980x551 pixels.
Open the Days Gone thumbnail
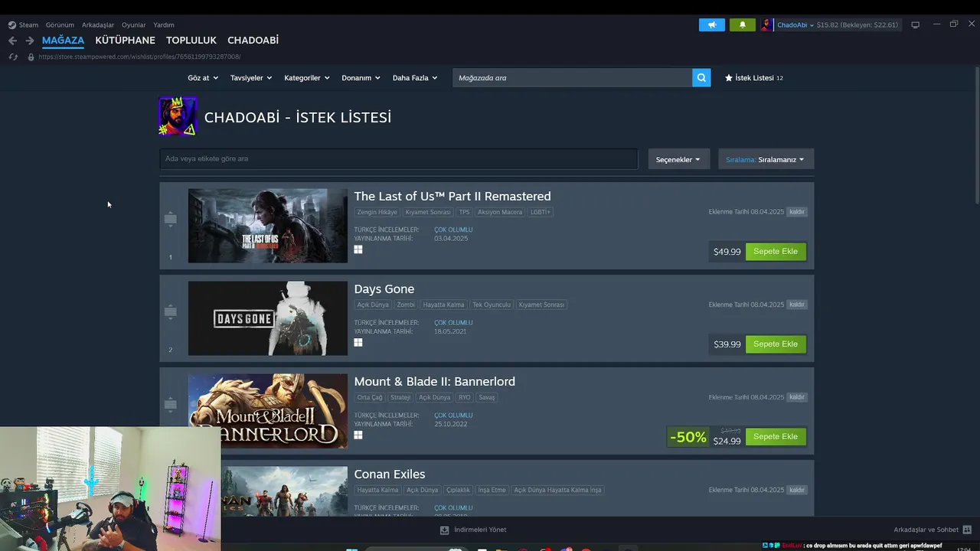click(x=267, y=318)
